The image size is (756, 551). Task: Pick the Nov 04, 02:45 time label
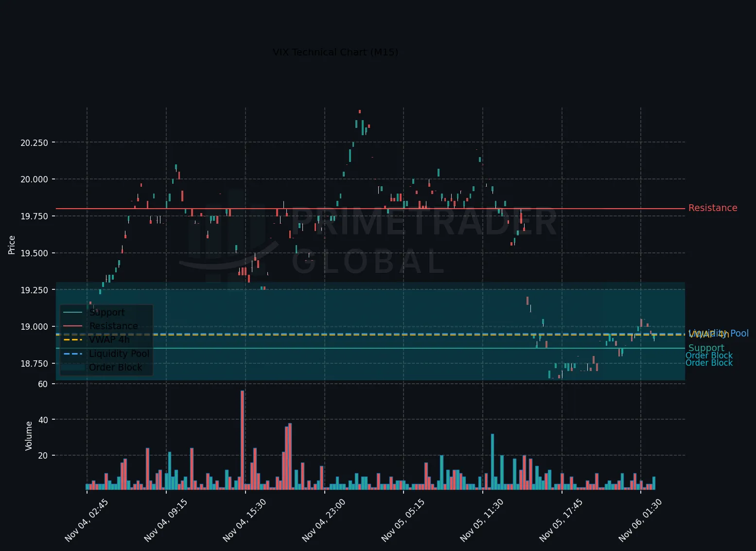87,520
